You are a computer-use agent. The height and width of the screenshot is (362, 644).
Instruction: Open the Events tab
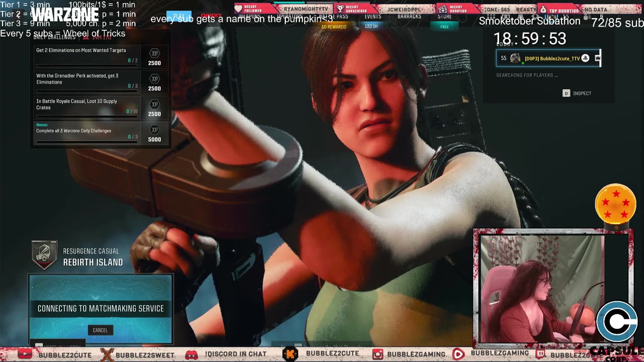pyautogui.click(x=373, y=17)
